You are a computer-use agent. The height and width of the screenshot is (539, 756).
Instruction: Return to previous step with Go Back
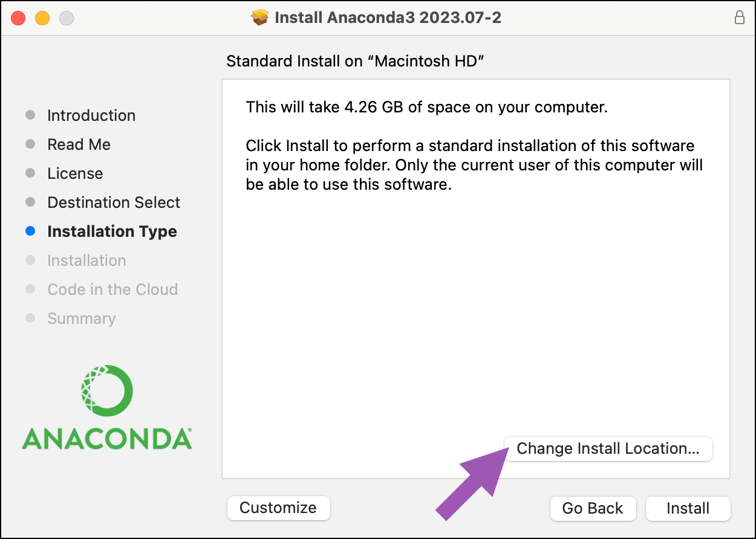[593, 508]
